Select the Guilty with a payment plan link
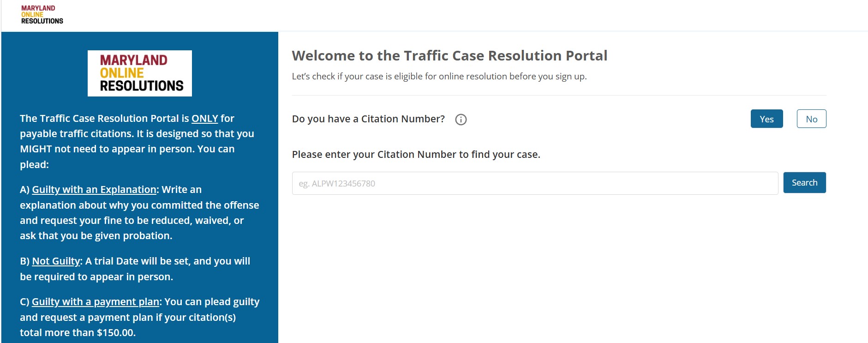Image resolution: width=868 pixels, height=343 pixels. [x=95, y=302]
